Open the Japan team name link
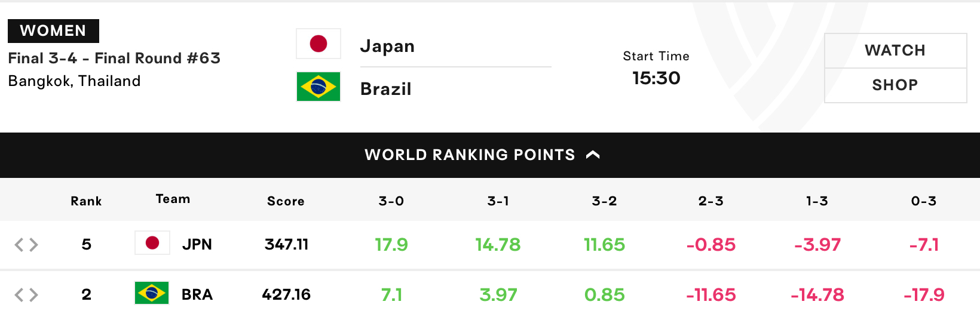Viewport: 980px width, 323px height. [387, 46]
